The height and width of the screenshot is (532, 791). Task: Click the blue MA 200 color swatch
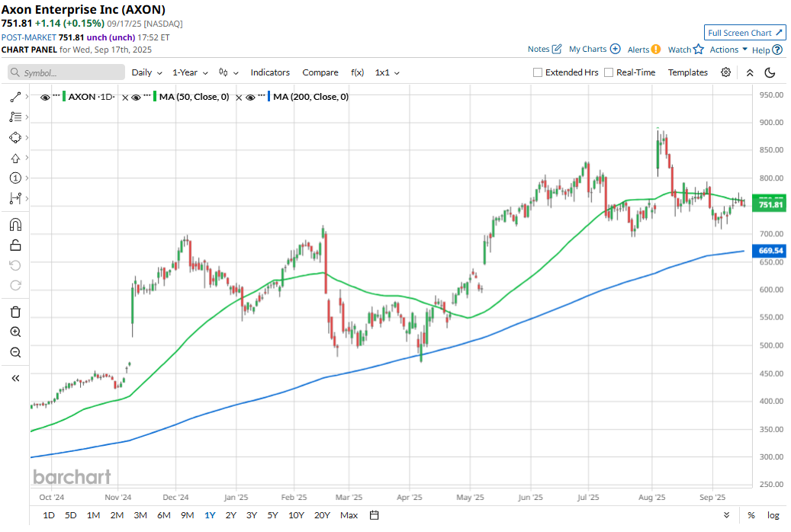269,96
